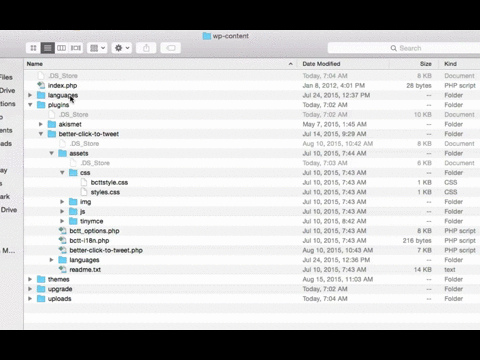The width and height of the screenshot is (480, 360).
Task: Select the readme.txt file icon
Action: (62, 269)
